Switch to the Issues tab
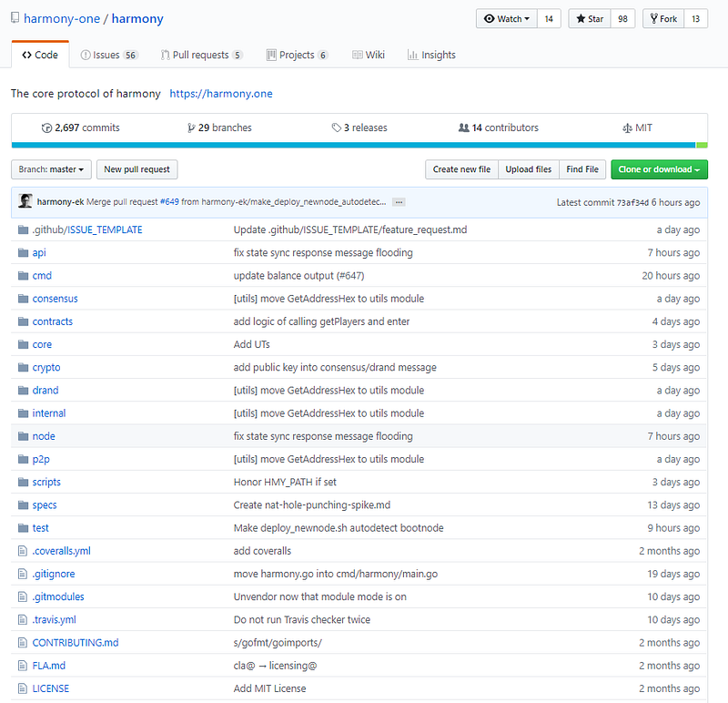The image size is (728, 703). [109, 55]
